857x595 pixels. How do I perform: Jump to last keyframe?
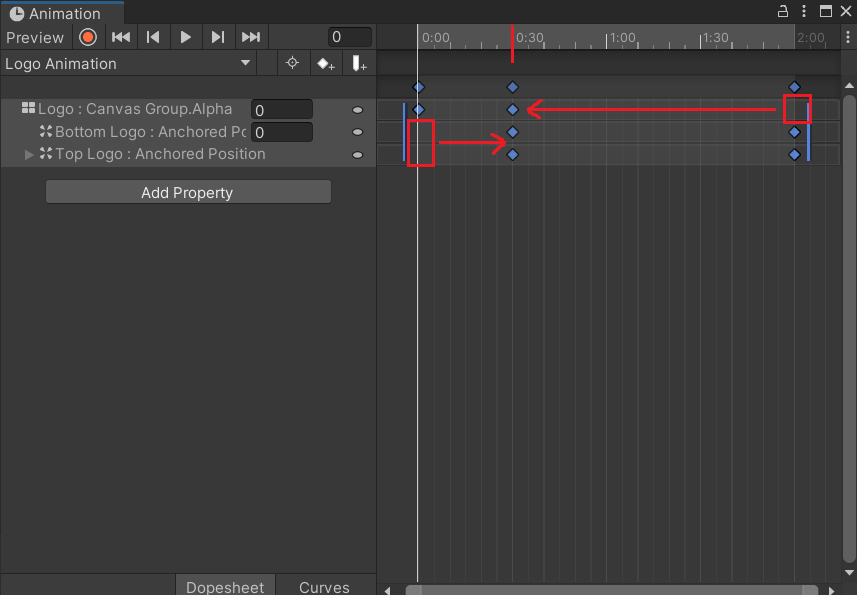point(251,37)
